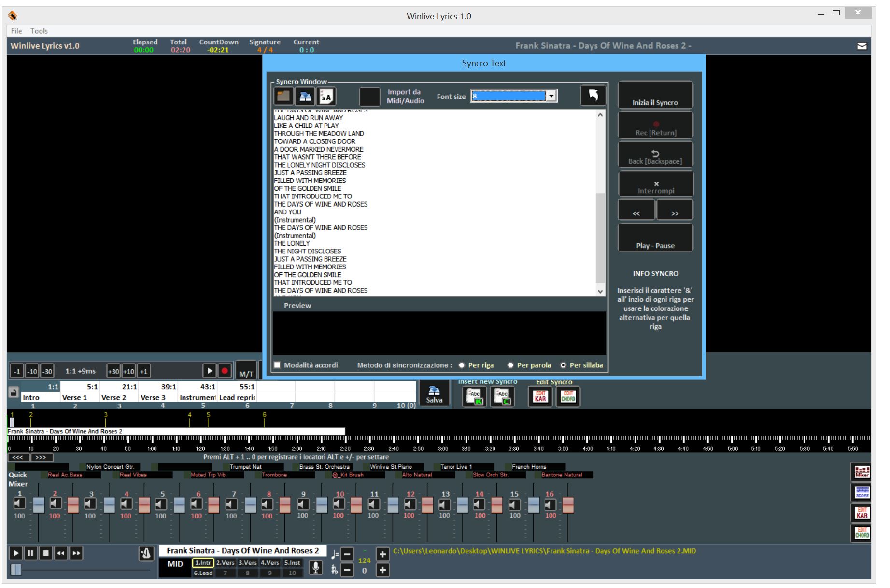
Task: Click the aA text case icon
Action: [x=326, y=97]
